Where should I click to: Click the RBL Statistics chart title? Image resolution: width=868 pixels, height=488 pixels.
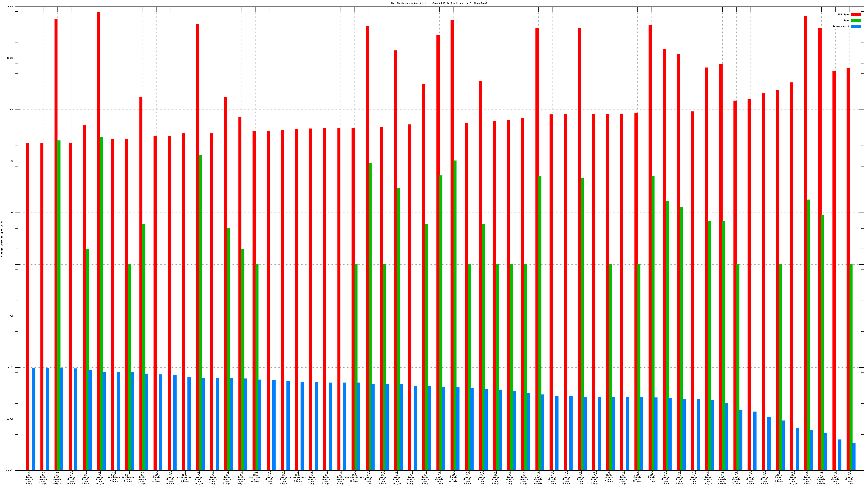pyautogui.click(x=439, y=3)
